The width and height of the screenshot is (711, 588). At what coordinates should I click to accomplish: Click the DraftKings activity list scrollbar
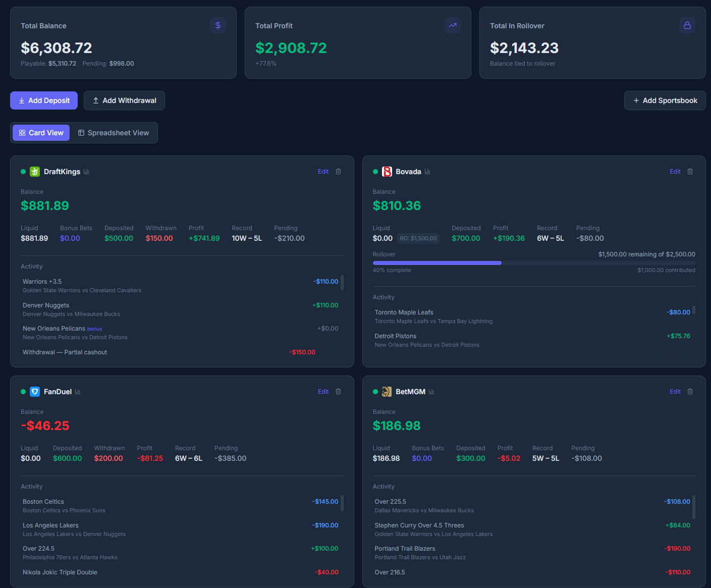[342, 283]
